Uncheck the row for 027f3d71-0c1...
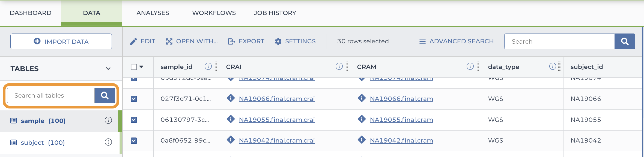Image resolution: width=644 pixels, height=157 pixels. [134, 99]
